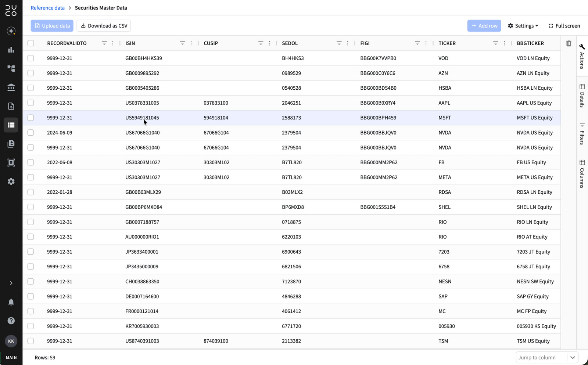Open the document reports sidebar icon

click(x=11, y=144)
